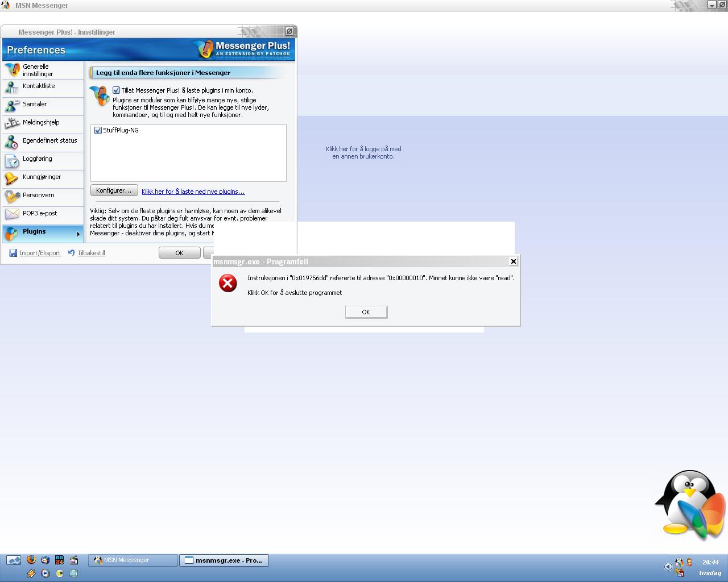Viewport: 728px width, 582px height.
Task: Open Import/Eksport link
Action: coord(40,253)
